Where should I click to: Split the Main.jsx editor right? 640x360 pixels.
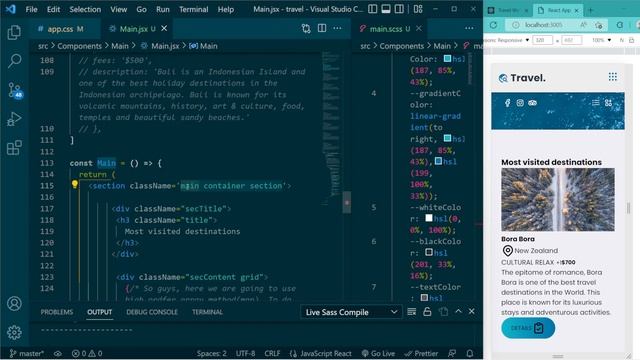click(x=322, y=28)
